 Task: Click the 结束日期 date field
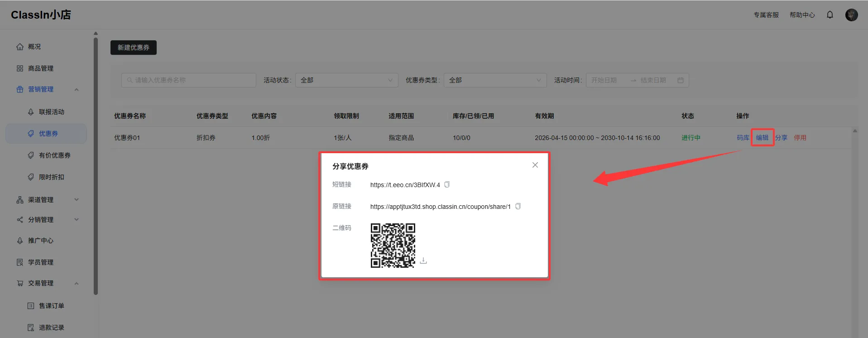click(653, 80)
